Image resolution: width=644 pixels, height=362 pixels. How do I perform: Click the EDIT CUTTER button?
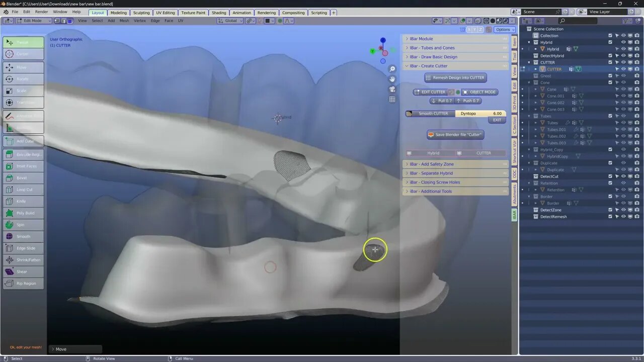pyautogui.click(x=430, y=92)
